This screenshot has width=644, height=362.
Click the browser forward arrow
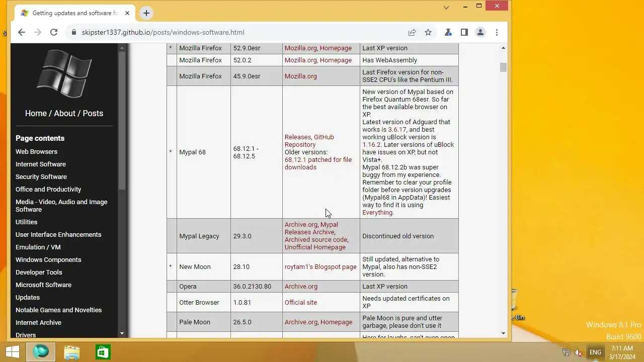pos(37,32)
